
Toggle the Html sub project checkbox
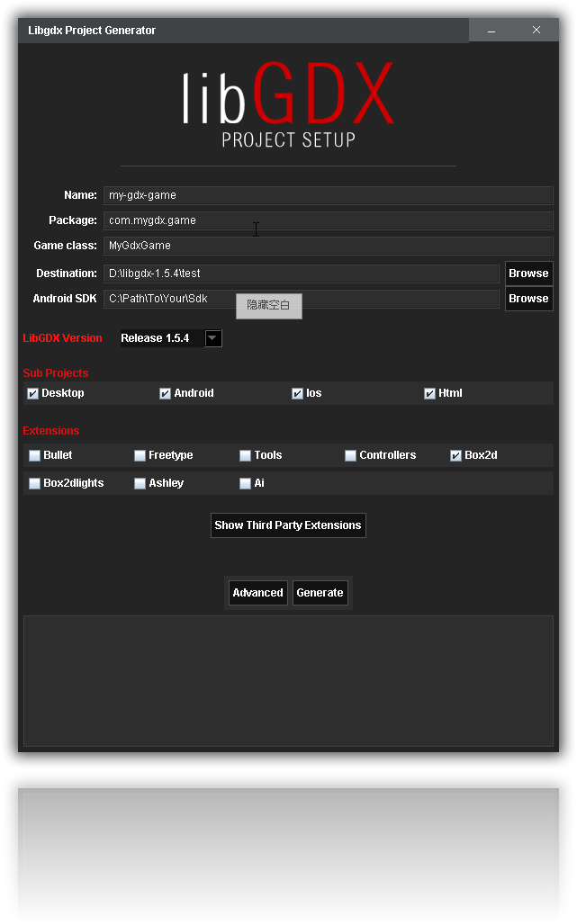[429, 394]
